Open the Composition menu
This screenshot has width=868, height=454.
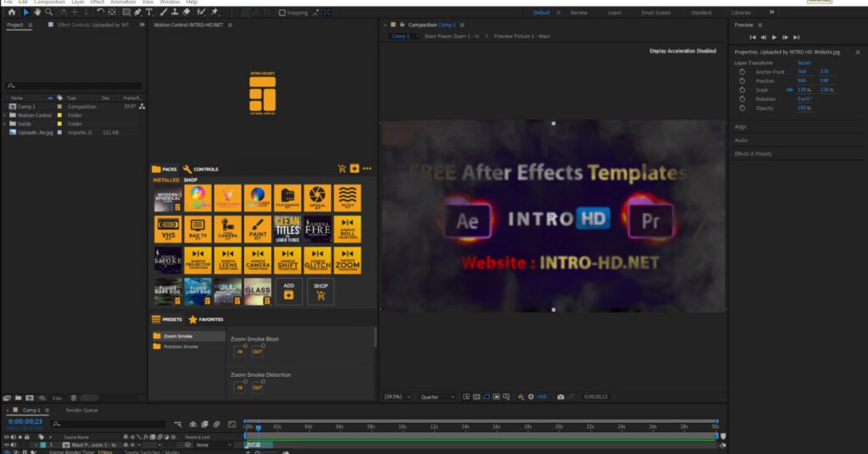tap(49, 3)
